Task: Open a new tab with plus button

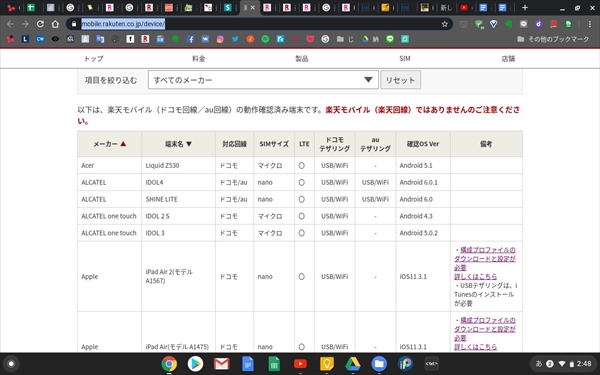Action: tap(525, 8)
